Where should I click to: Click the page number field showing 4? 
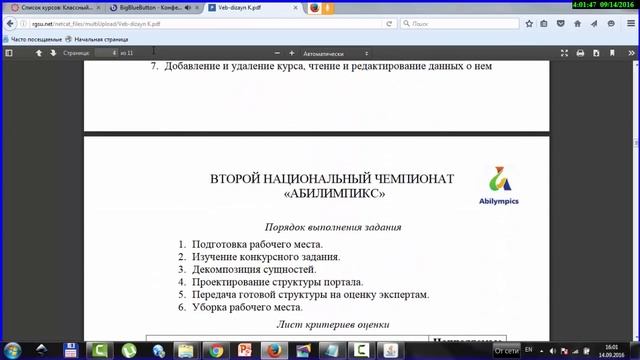[106, 53]
